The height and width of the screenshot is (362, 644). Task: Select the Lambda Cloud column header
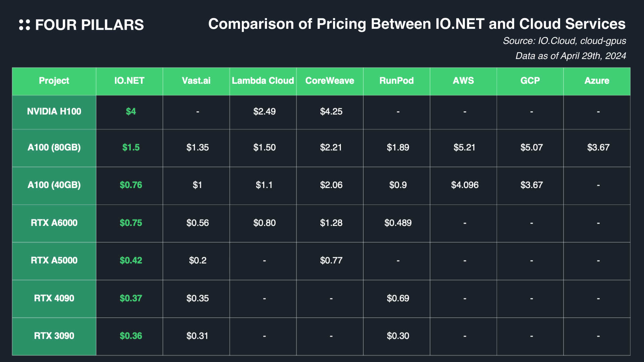click(x=263, y=81)
